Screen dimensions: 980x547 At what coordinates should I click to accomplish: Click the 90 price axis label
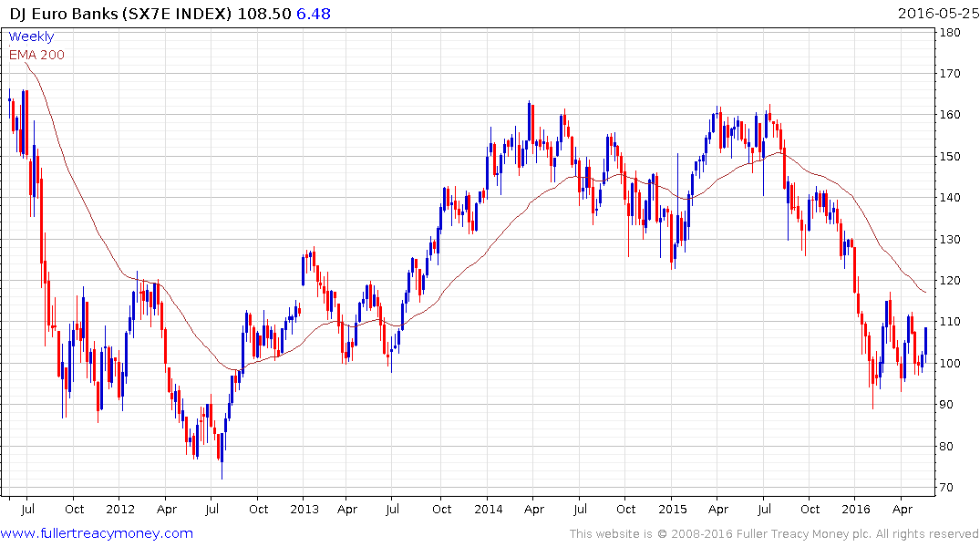click(x=946, y=405)
